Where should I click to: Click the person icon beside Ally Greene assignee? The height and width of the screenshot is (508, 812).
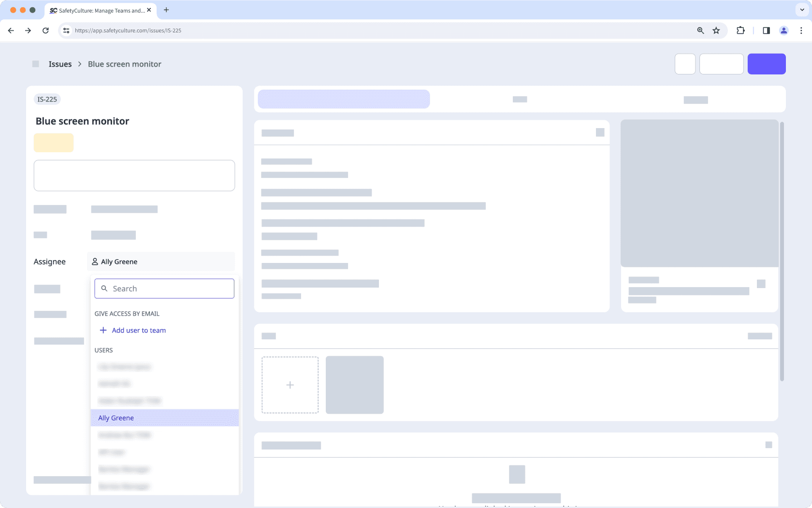click(95, 261)
